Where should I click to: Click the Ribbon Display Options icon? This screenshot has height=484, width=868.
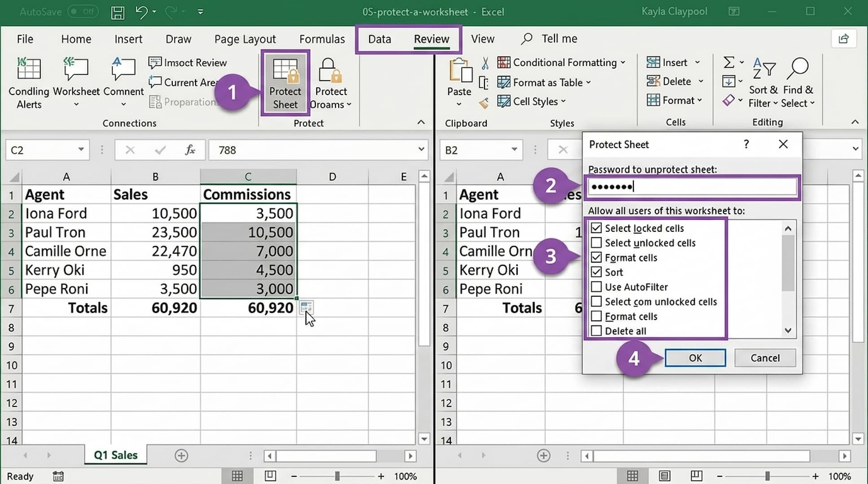[734, 12]
